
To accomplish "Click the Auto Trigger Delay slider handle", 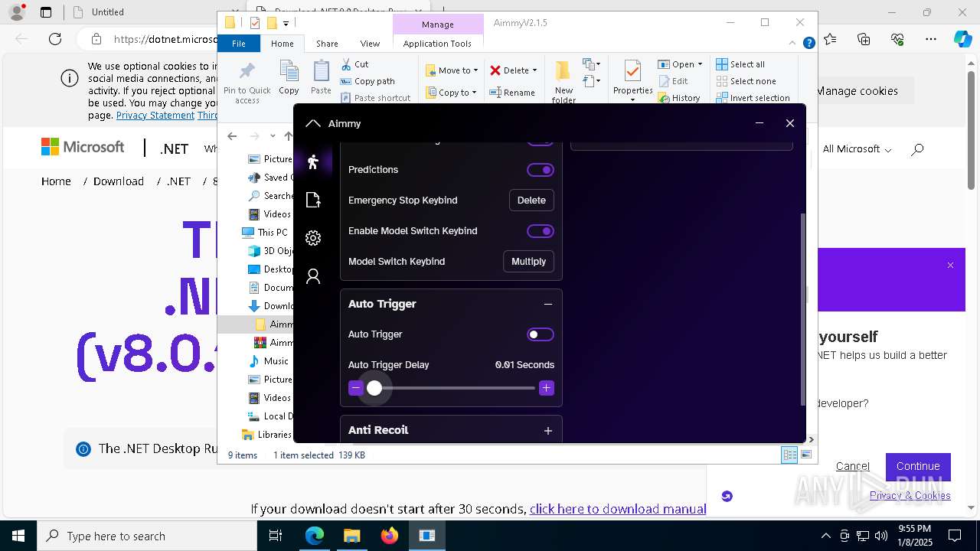I will pos(374,388).
